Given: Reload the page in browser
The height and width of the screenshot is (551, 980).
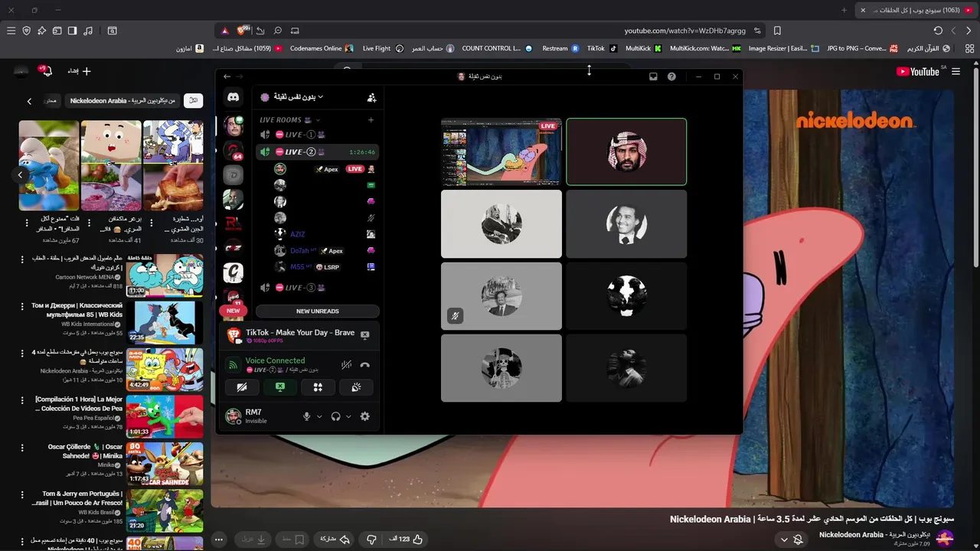Looking at the screenshot, I should pos(938,31).
